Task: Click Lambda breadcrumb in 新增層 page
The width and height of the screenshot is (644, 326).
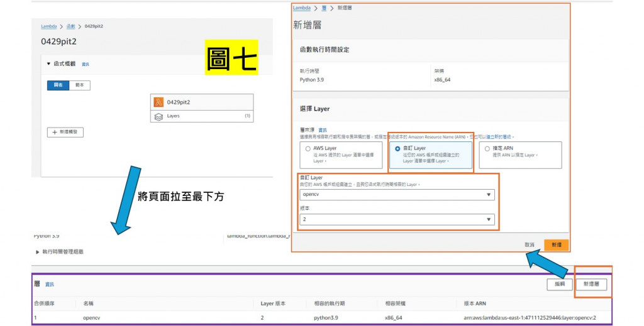Action: [x=302, y=8]
